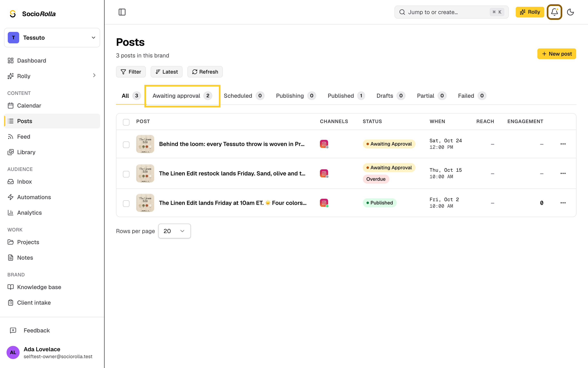The image size is (588, 368).
Task: Check the Linen Edit lands Friday checkbox
Action: pyautogui.click(x=126, y=203)
